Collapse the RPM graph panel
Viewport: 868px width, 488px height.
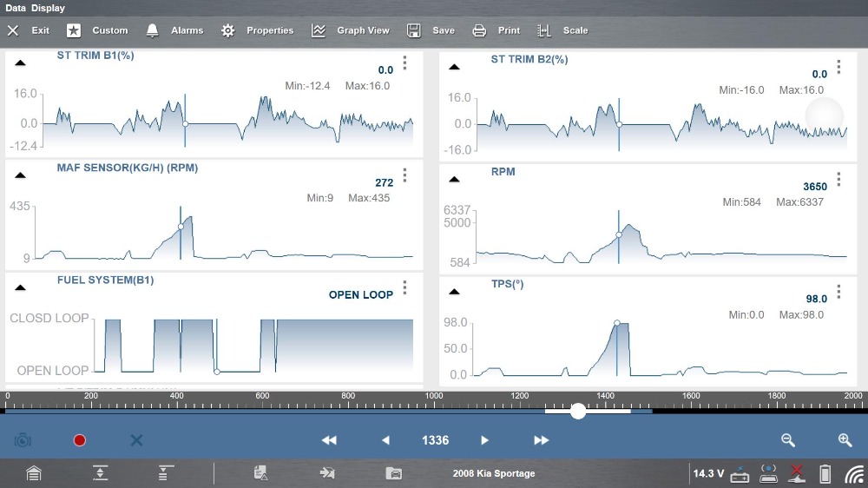point(453,179)
